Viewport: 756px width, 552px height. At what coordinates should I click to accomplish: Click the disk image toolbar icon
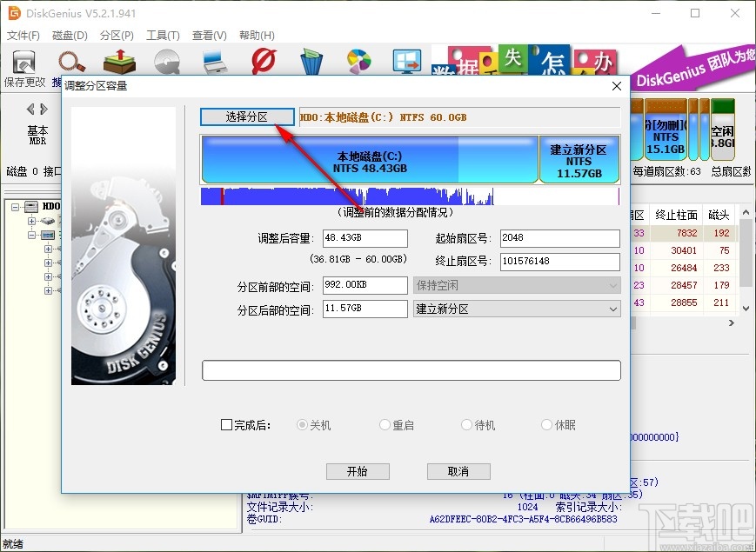coord(165,63)
